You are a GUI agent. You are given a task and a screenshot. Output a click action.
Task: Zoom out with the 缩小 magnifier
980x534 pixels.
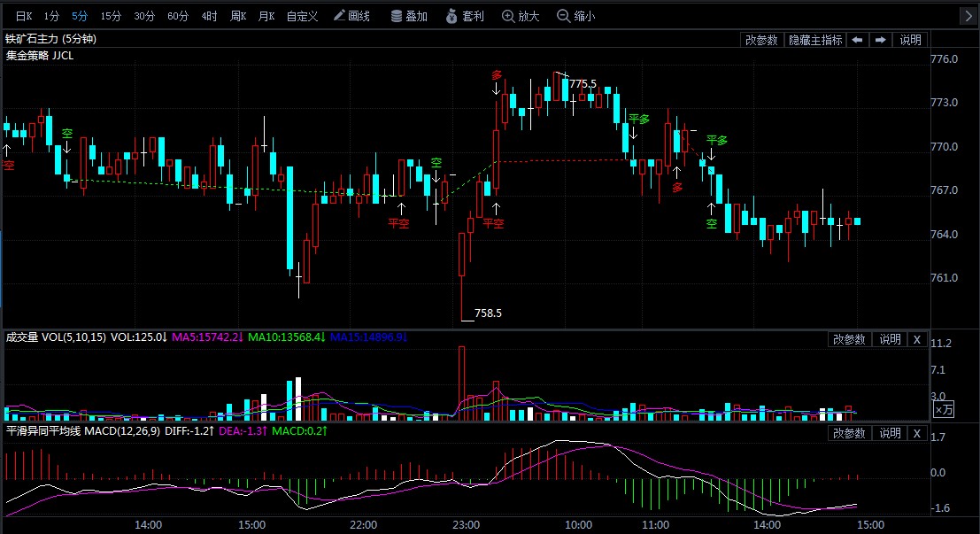(x=576, y=16)
